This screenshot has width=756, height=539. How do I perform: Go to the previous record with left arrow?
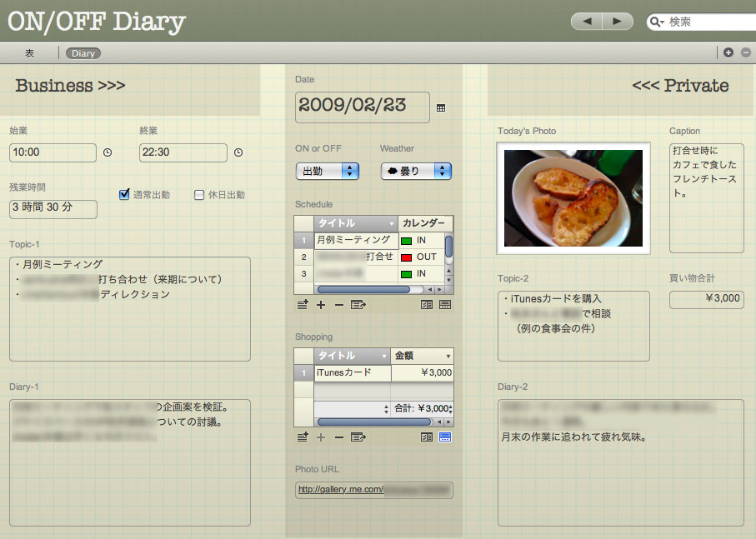pos(588,22)
